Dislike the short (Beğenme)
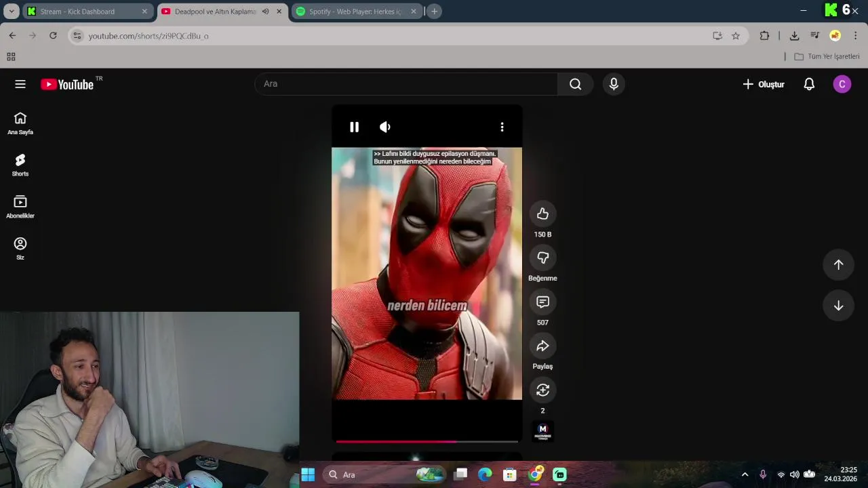Viewport: 868px width, 488px height. pos(542,258)
